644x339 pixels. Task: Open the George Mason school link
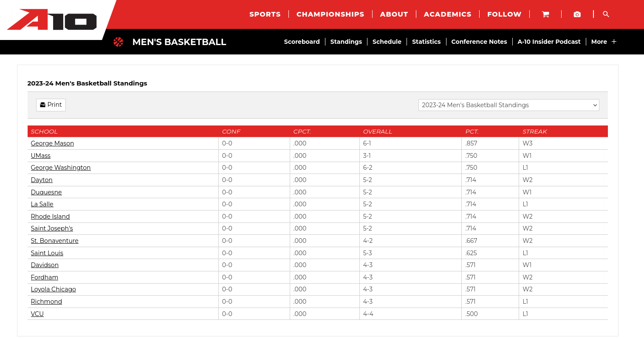[x=52, y=143]
